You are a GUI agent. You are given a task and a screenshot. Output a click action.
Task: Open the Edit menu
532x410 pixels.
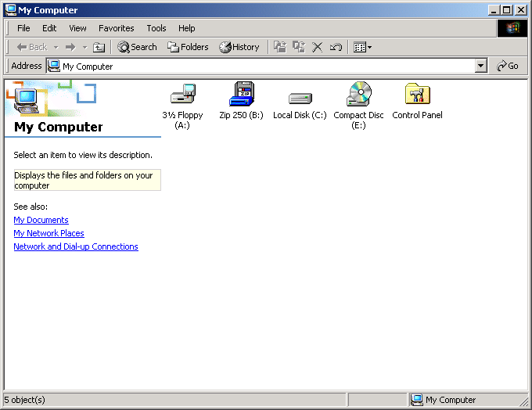pyautogui.click(x=49, y=28)
